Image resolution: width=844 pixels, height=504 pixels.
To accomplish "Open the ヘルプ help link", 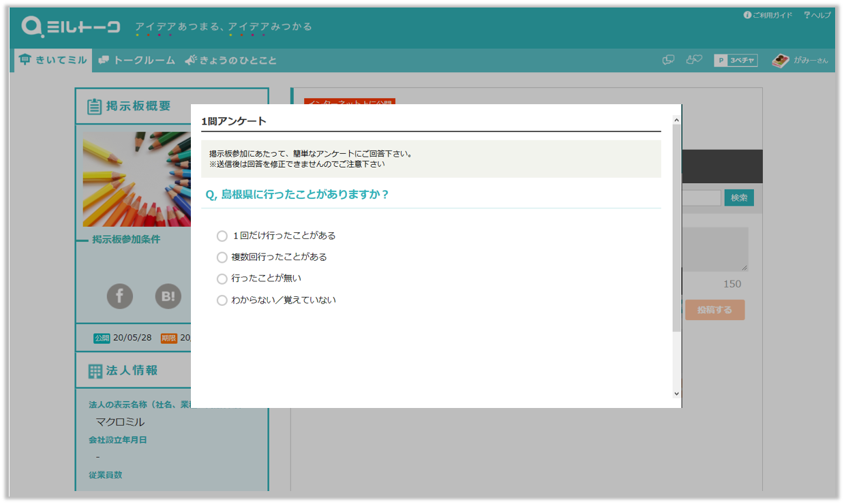I will [x=817, y=15].
